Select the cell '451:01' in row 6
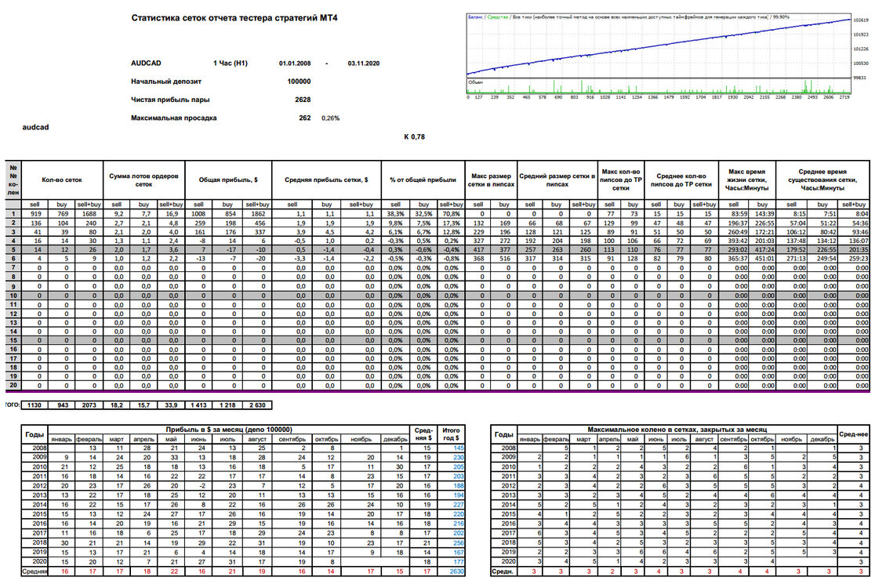886x588 pixels. 762,259
